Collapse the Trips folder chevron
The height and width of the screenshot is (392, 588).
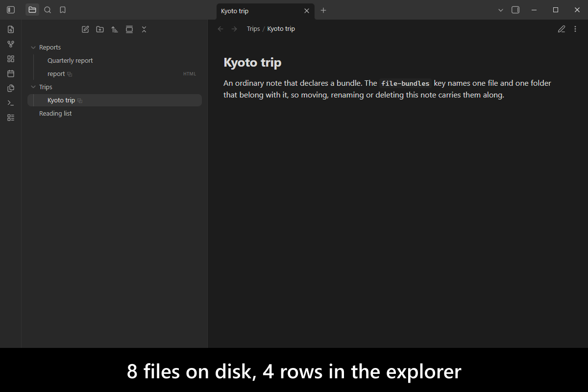[33, 87]
